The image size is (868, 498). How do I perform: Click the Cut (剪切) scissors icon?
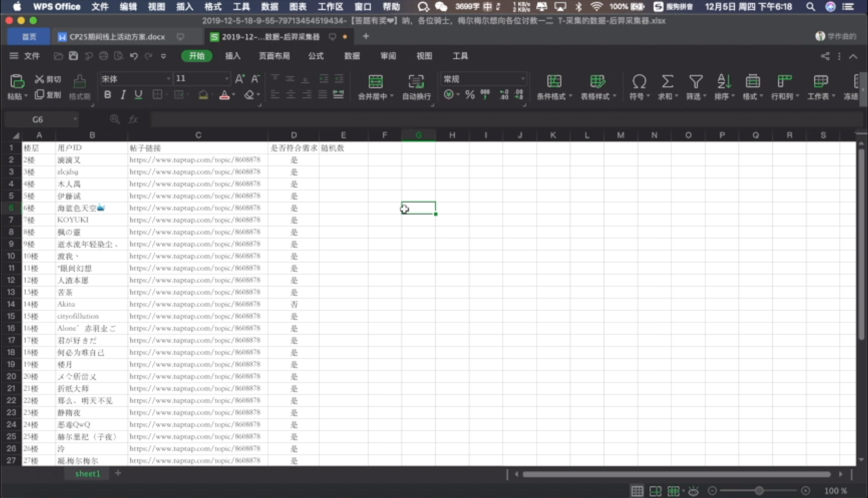pyautogui.click(x=39, y=79)
